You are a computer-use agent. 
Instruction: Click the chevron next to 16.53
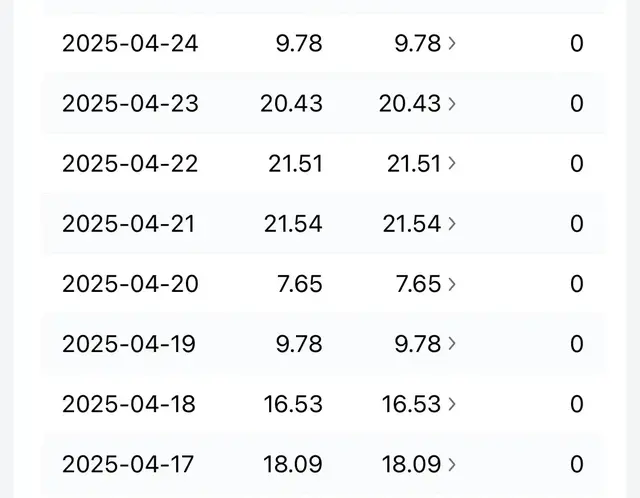coord(452,403)
